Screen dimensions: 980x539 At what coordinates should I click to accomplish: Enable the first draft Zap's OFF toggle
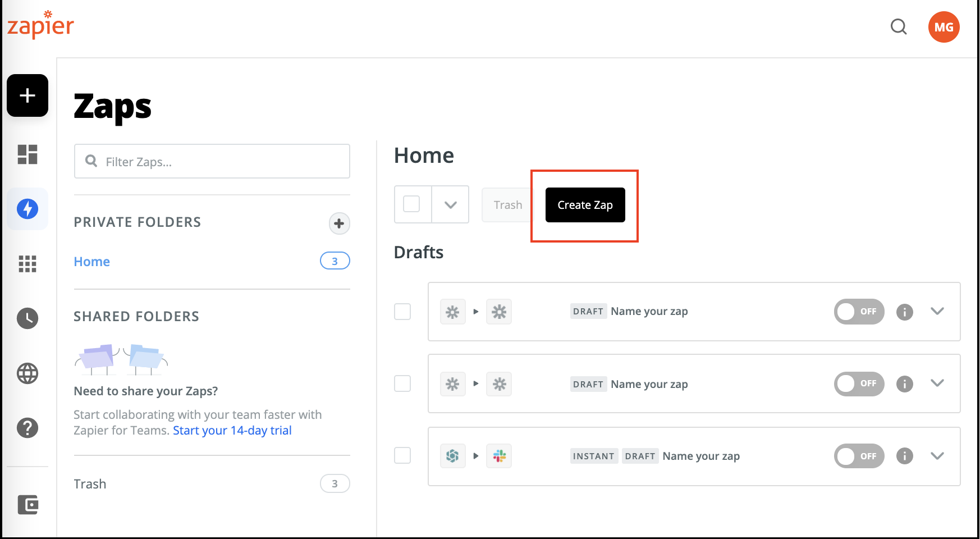[859, 312]
